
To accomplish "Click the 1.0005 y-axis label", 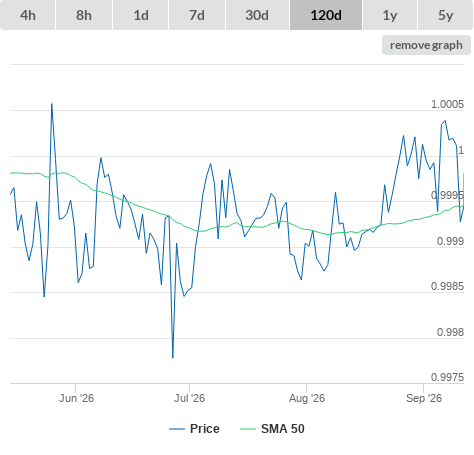I will [x=447, y=104].
